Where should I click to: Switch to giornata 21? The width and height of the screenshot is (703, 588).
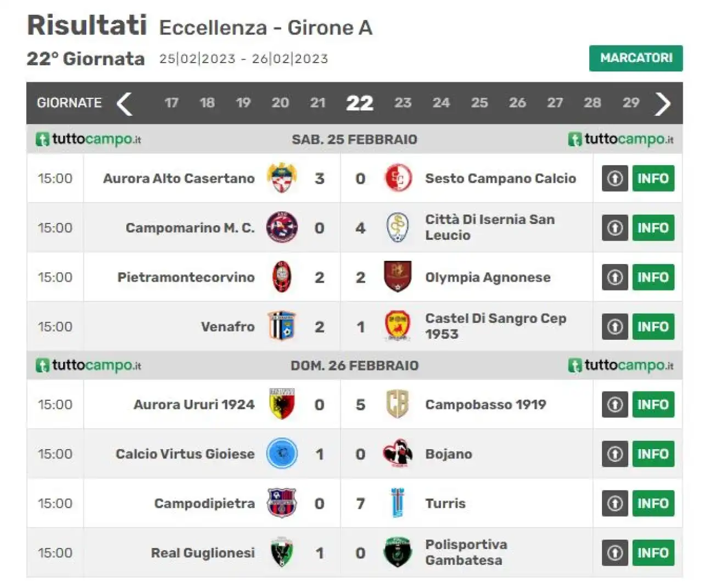coord(317,103)
